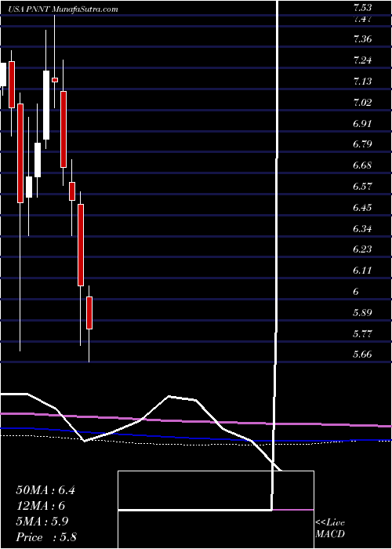Click the last red candlestick near 5.89
392x549 pixels.
(x=89, y=313)
